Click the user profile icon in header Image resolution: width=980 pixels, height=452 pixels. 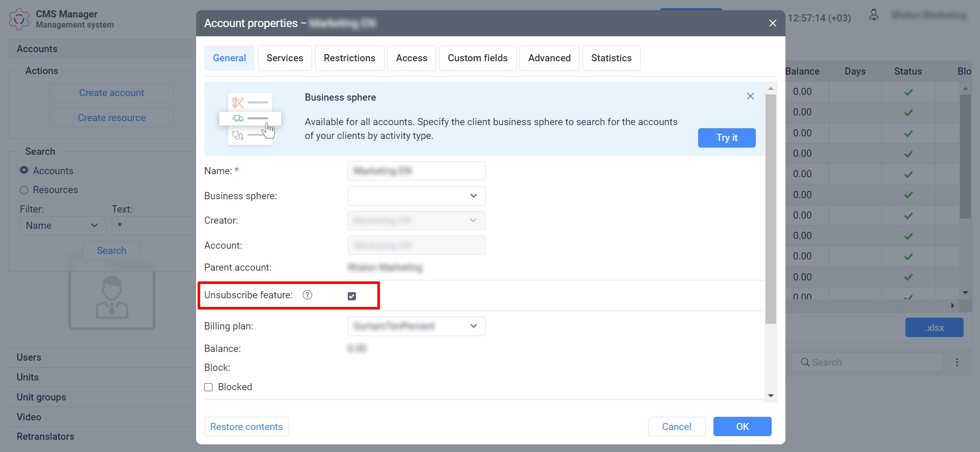pyautogui.click(x=874, y=16)
